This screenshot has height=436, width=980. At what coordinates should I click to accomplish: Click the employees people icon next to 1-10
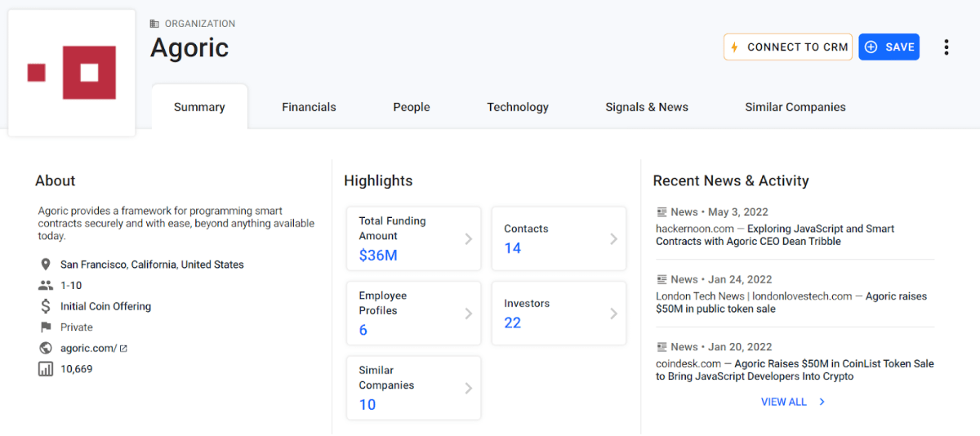coord(46,286)
